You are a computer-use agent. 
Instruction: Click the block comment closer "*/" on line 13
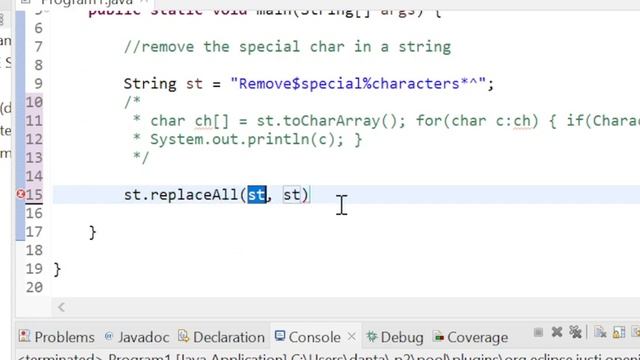(141, 158)
